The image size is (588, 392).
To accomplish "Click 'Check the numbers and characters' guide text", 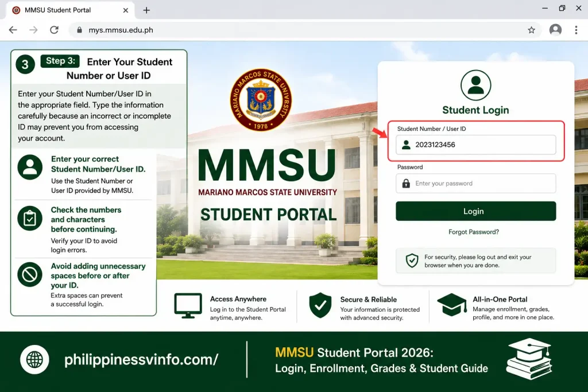I will pos(86,220).
